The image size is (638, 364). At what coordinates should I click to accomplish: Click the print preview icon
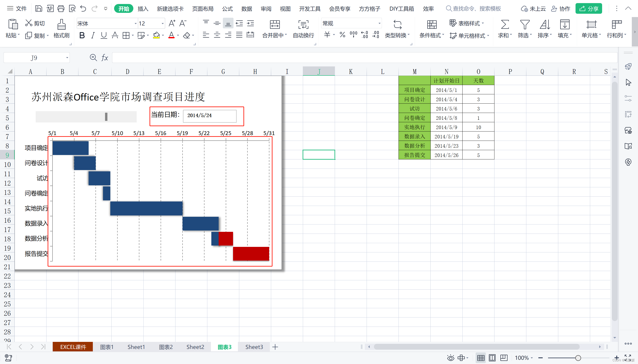point(72,9)
